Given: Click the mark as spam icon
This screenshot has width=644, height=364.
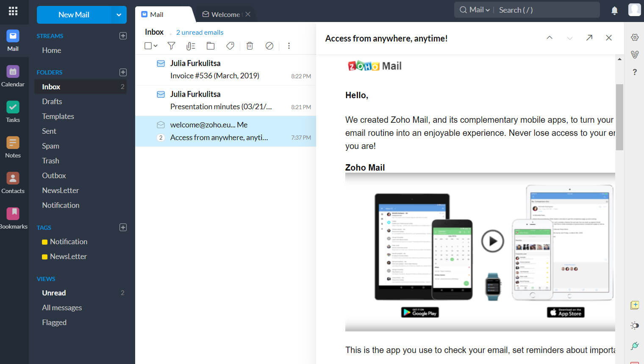Looking at the screenshot, I should (x=269, y=46).
